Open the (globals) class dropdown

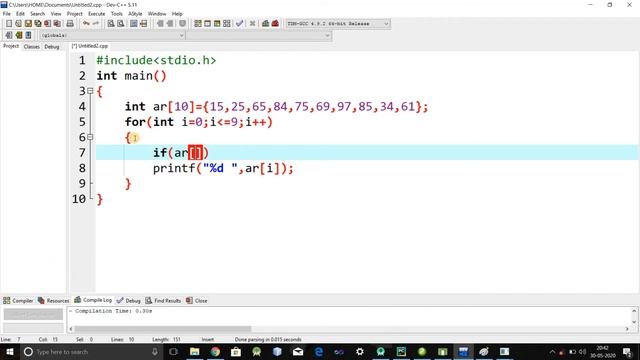click(112, 36)
